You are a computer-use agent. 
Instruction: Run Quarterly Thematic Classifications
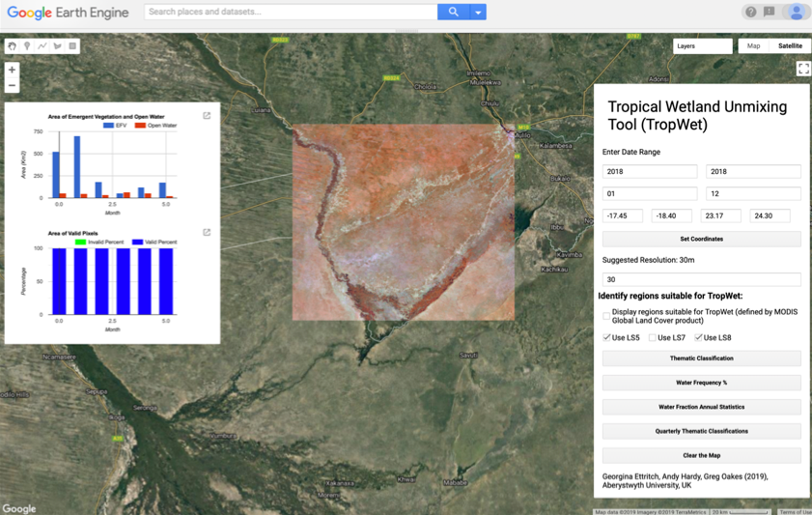click(701, 431)
